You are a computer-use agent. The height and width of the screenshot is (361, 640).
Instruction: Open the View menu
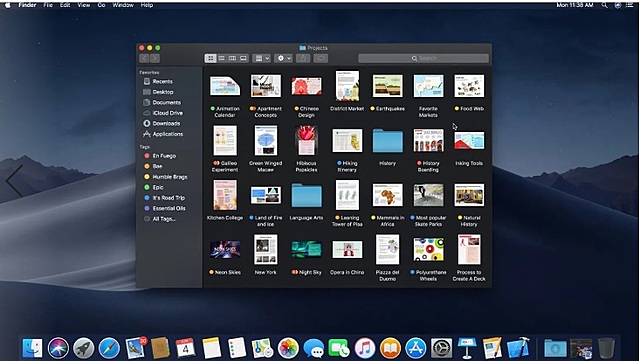84,5
